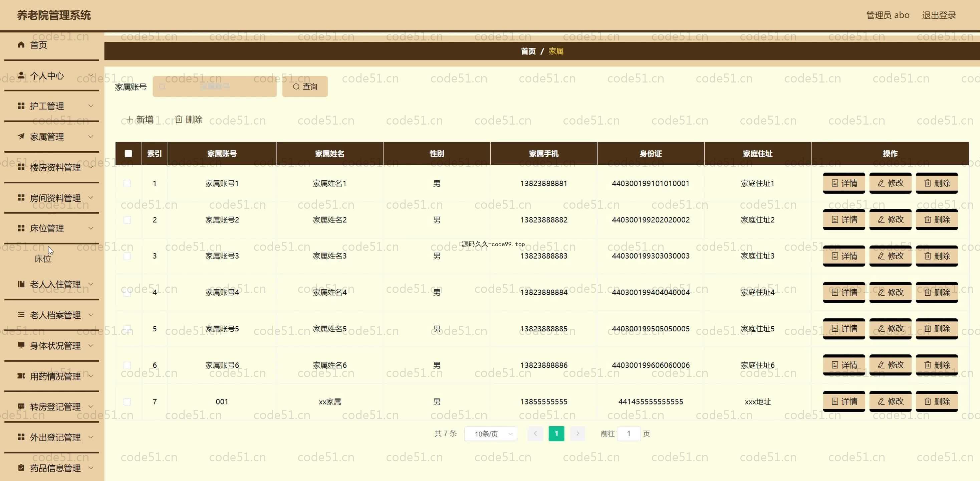The image size is (980, 481).
Task: Click the grid icon beside 床位管理
Action: [x=21, y=228]
